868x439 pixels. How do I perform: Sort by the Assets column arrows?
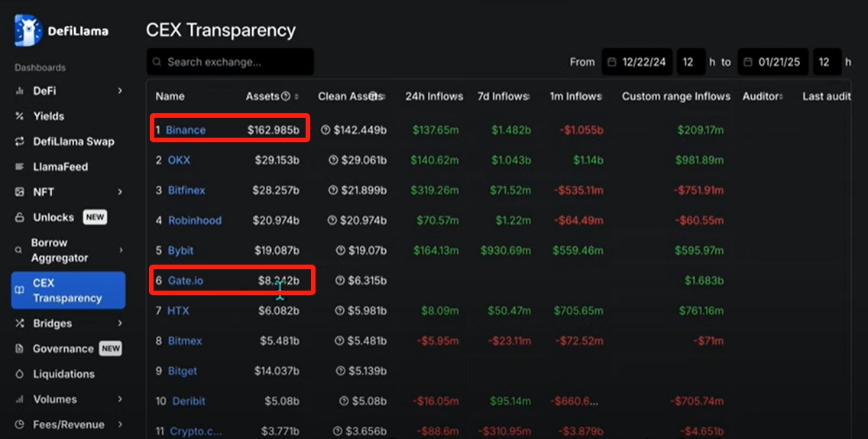[296, 96]
